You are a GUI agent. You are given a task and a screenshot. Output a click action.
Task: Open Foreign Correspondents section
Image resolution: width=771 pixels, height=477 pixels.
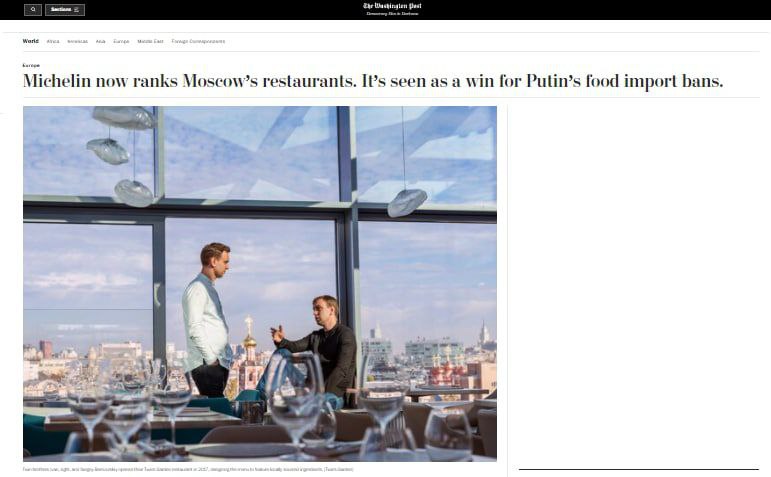pos(198,41)
